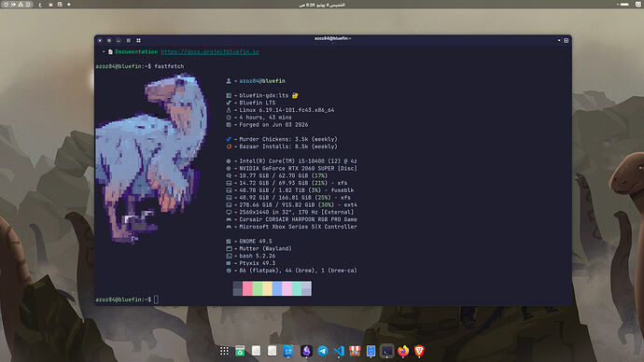The height and width of the screenshot is (362, 644).
Task: Open the blue list app icon in dock
Action: pos(371,351)
